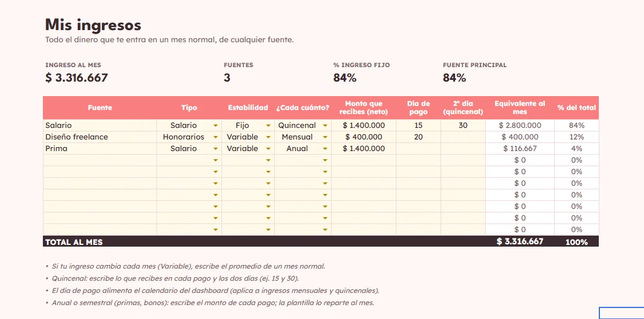
Task: Expand the Mensual frequency dropdown arrow
Action: [x=325, y=137]
